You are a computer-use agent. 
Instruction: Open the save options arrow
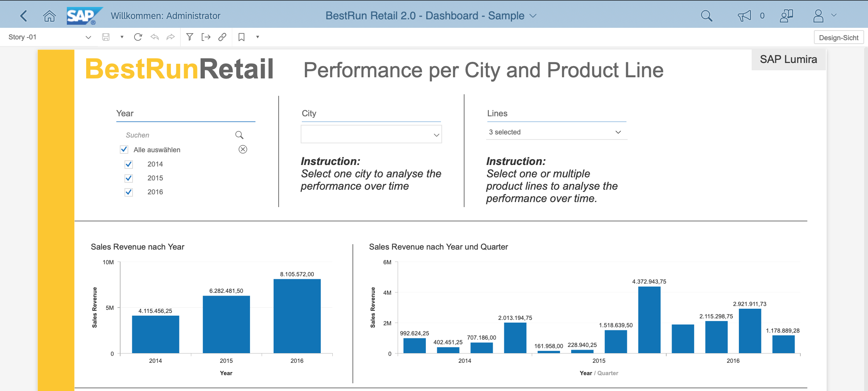pos(122,37)
